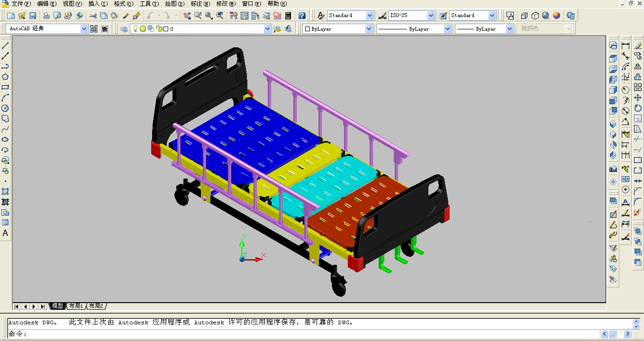The width and height of the screenshot is (644, 341).
Task: Open the 视图 (View) menu
Action: (72, 4)
